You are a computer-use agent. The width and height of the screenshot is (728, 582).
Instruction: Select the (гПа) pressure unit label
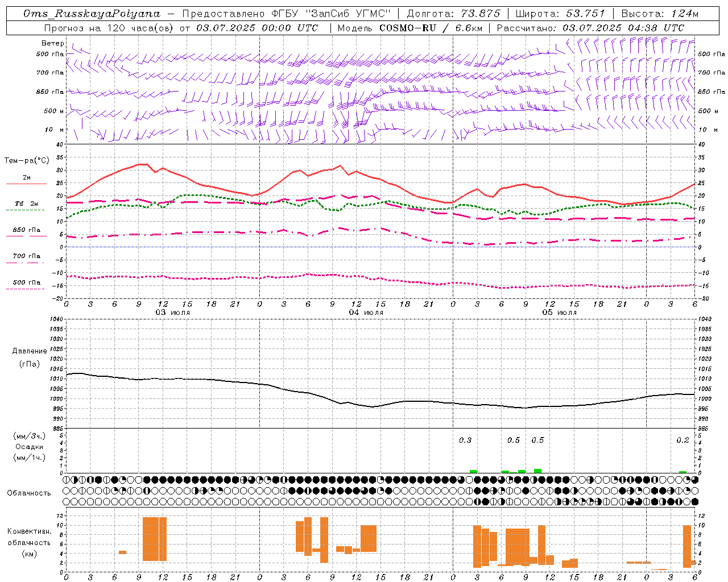pyautogui.click(x=30, y=364)
